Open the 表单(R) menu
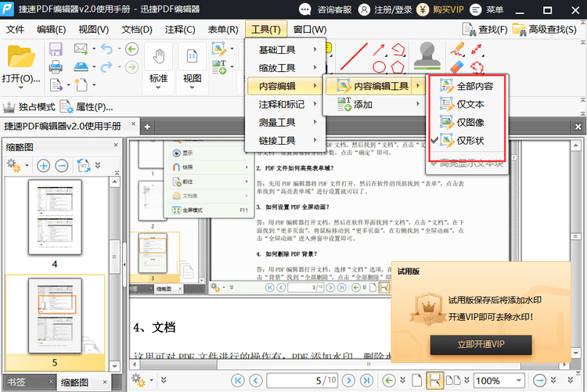Image resolution: width=587 pixels, height=392 pixels. tap(223, 29)
